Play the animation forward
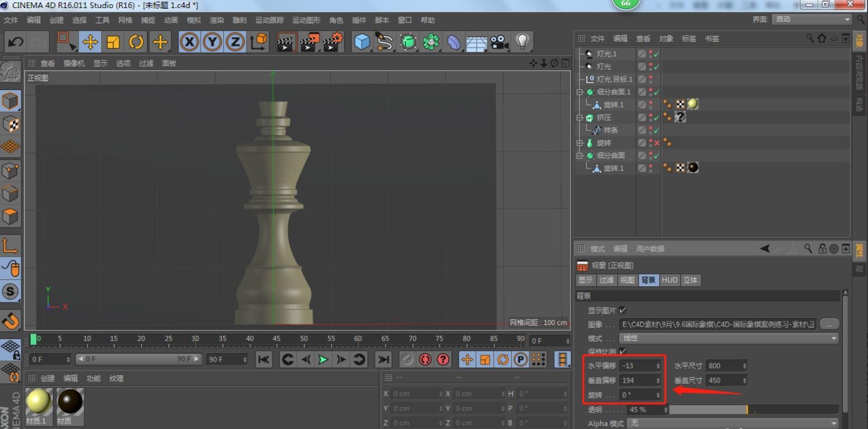 tap(323, 359)
